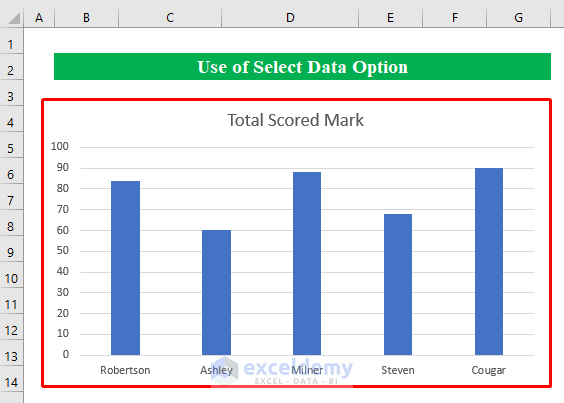Select column C header

[x=170, y=18]
